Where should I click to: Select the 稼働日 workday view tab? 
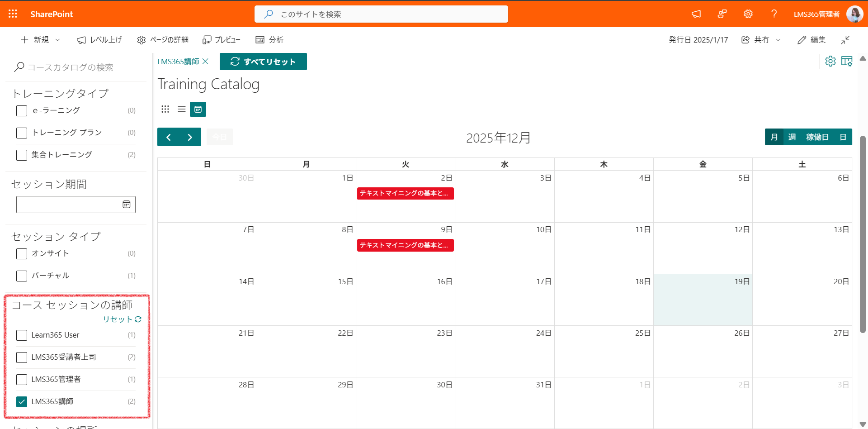tap(817, 137)
